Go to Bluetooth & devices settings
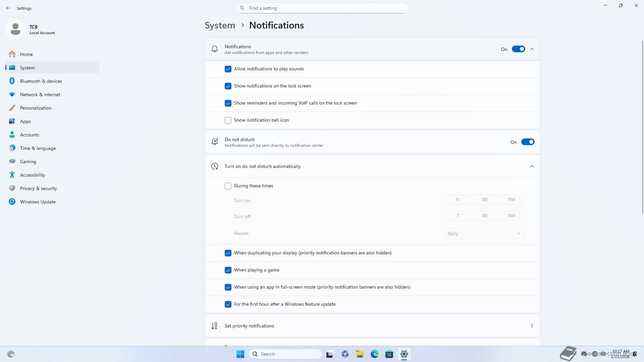This screenshot has height=362, width=644. tap(41, 81)
